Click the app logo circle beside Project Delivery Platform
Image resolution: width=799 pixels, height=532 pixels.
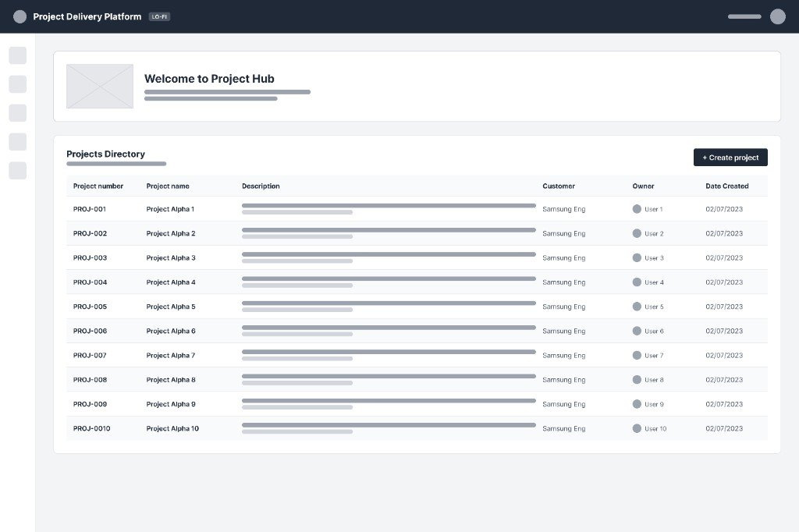pyautogui.click(x=20, y=17)
